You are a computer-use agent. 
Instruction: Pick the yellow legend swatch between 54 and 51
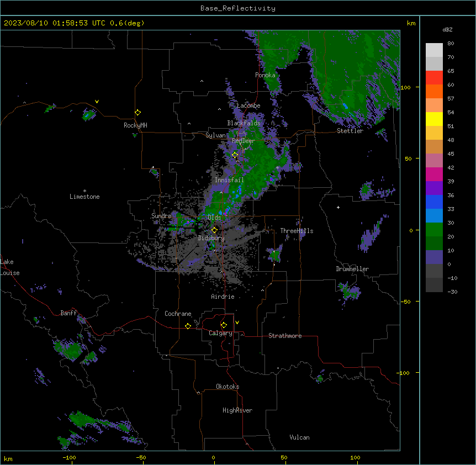click(x=434, y=119)
